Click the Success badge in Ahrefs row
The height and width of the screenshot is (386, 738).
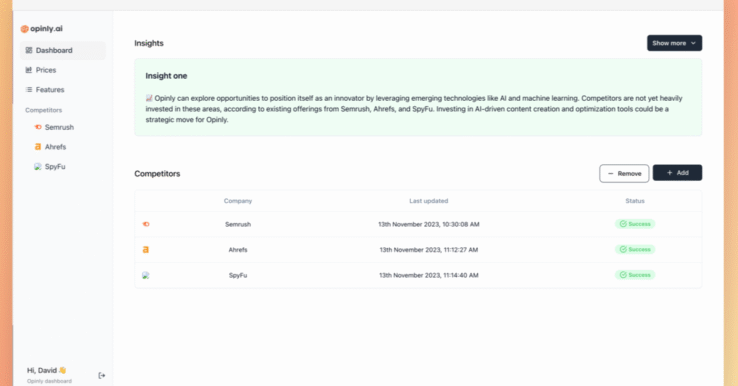click(x=635, y=249)
